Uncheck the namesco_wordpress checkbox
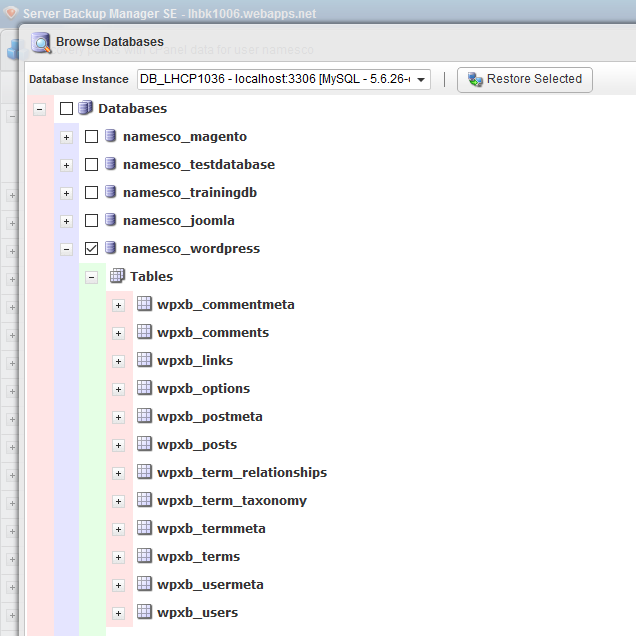 click(91, 249)
